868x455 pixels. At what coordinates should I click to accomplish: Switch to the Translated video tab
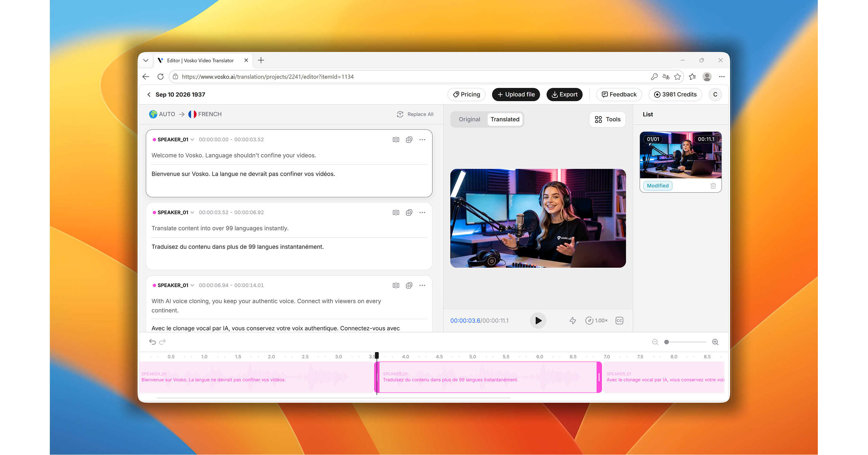[505, 119]
